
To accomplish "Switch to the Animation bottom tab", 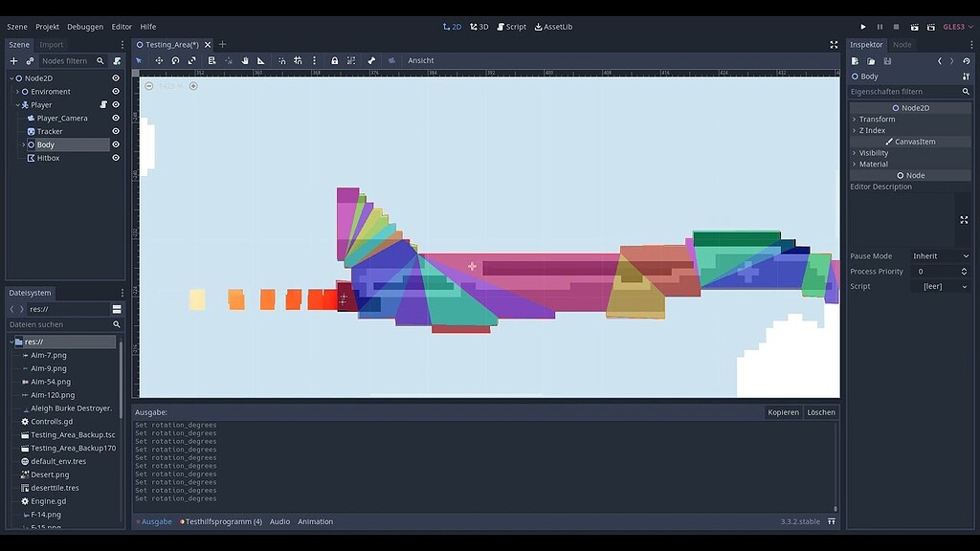I will coord(316,521).
